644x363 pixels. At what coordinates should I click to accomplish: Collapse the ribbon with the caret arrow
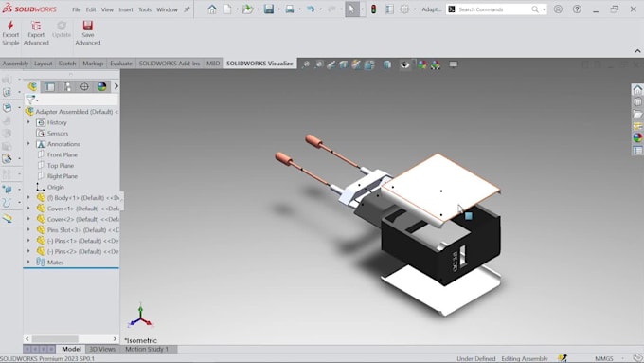point(637,51)
